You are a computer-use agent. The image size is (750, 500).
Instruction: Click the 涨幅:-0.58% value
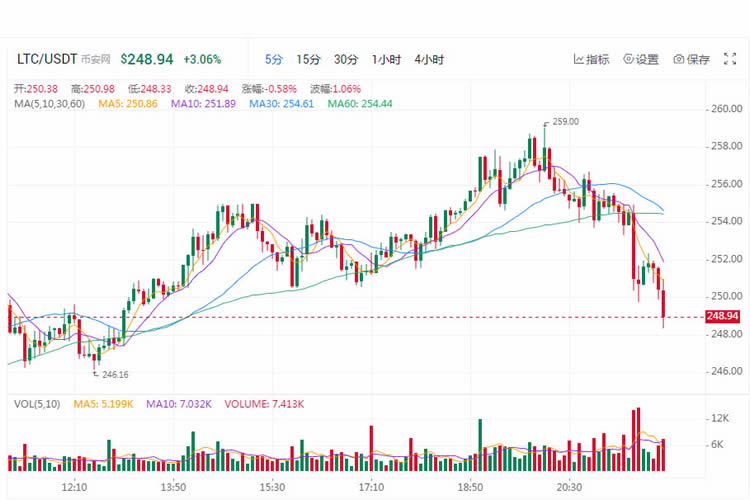pos(269,89)
